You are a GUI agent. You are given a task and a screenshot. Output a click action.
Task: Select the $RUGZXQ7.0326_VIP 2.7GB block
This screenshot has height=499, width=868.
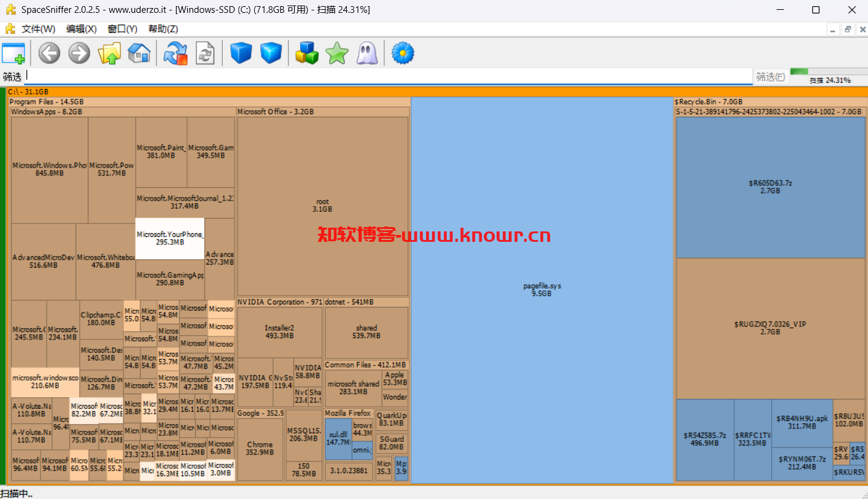pyautogui.click(x=770, y=328)
